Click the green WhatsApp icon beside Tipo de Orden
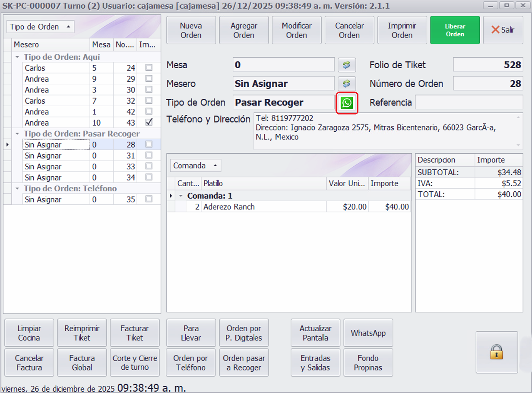This screenshot has width=532, height=393. coord(347,103)
